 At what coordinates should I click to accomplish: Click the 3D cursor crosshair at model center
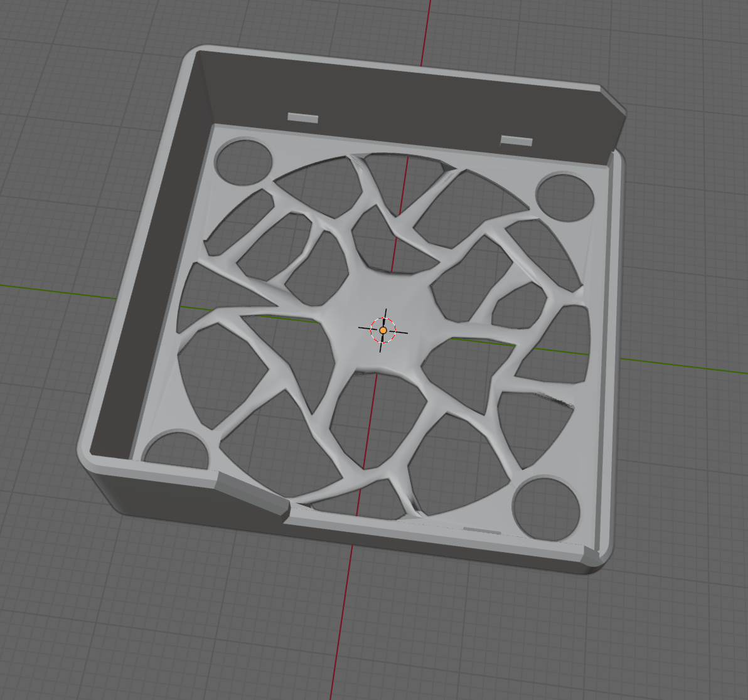(x=383, y=329)
